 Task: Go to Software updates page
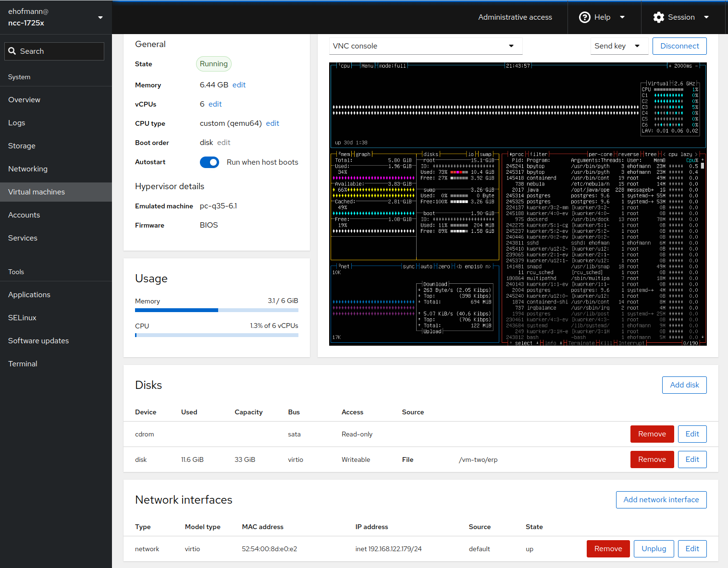pos(38,341)
